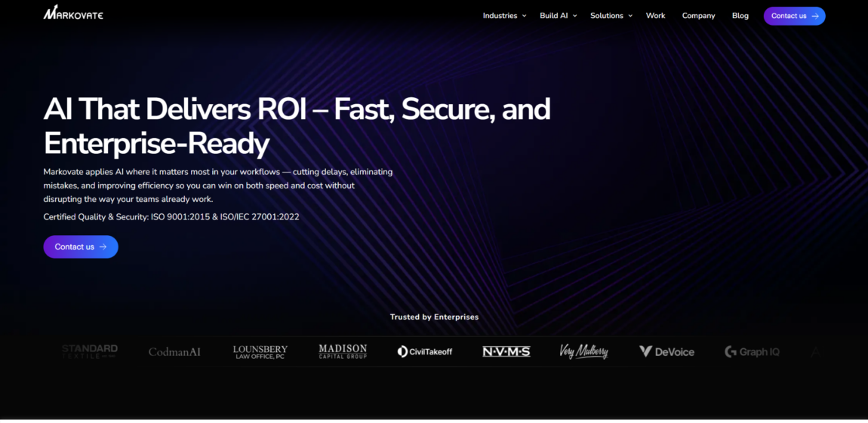868x423 pixels.
Task: Select the N·V·M·S logo
Action: click(506, 351)
